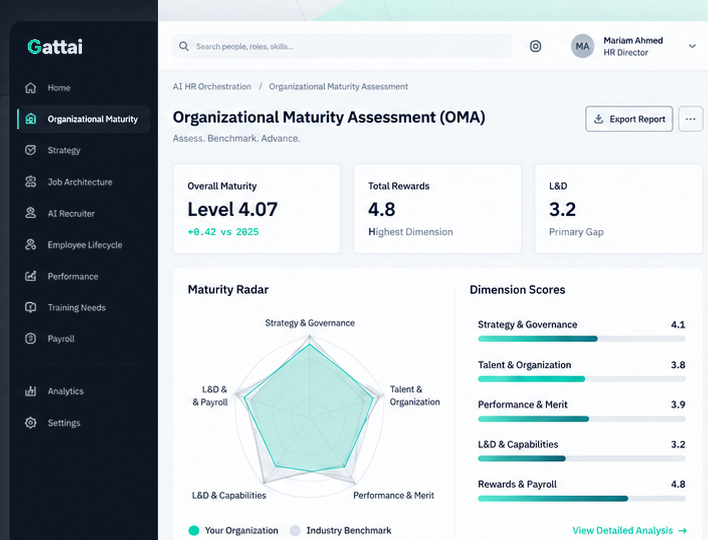Image resolution: width=708 pixels, height=540 pixels.
Task: Click the Gattai logo
Action: pos(55,47)
